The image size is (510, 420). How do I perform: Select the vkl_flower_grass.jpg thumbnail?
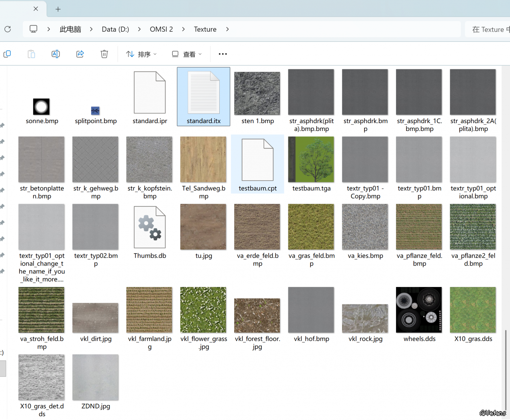(x=203, y=310)
